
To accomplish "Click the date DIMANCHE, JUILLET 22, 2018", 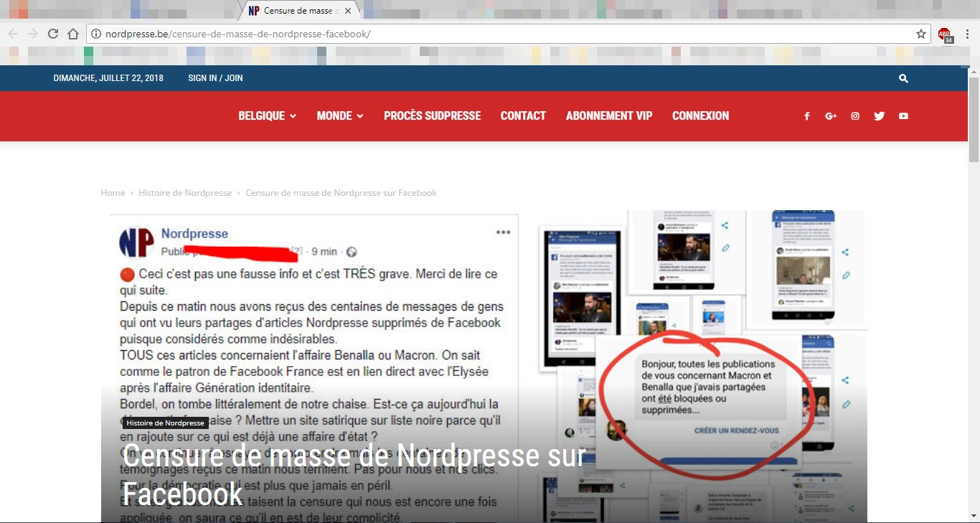I will 108,78.
